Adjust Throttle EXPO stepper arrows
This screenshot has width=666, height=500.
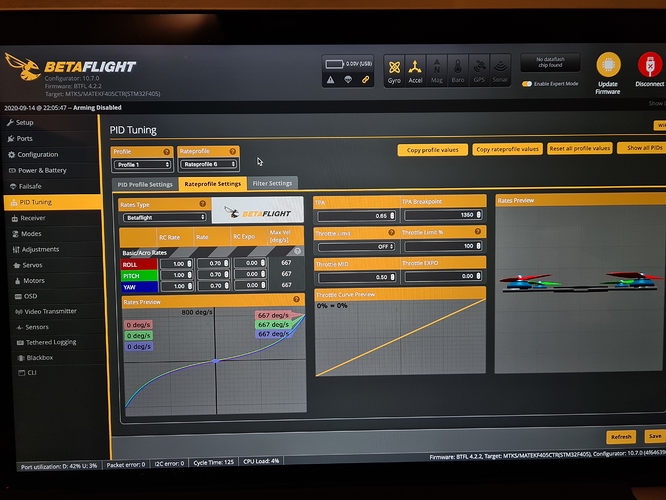pos(479,276)
